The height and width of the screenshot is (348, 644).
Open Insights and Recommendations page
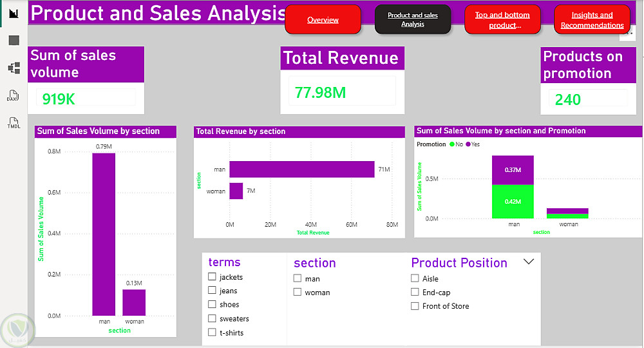point(592,20)
